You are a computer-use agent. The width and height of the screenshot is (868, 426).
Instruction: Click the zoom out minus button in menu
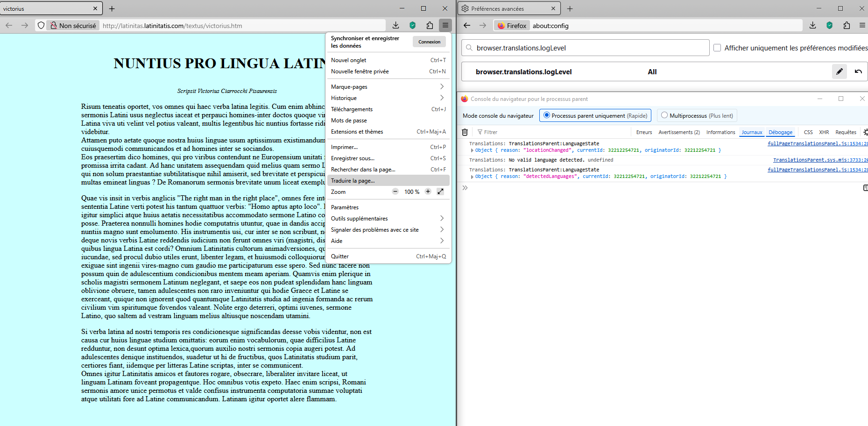click(x=395, y=192)
